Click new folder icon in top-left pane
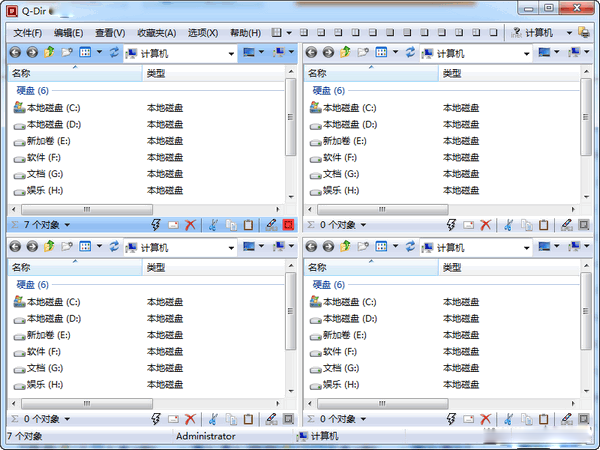 coord(67,52)
